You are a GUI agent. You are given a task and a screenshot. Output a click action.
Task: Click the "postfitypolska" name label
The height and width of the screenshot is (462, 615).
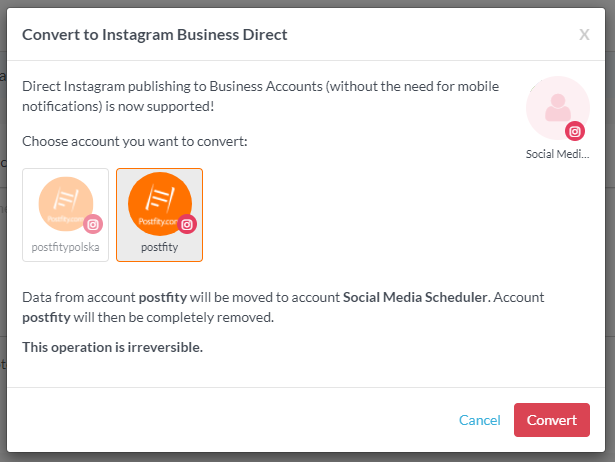click(65, 247)
